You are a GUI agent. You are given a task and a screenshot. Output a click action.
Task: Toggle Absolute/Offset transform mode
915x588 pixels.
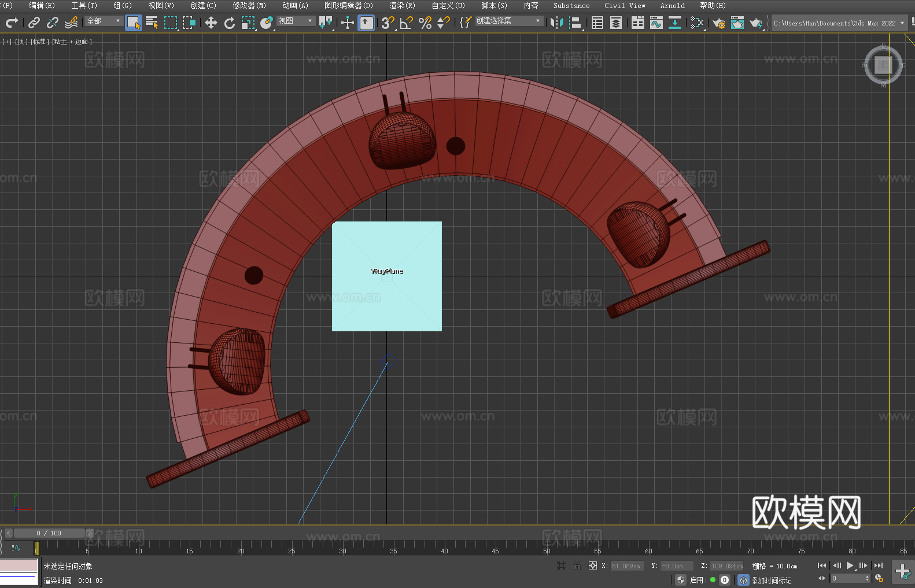(x=593, y=565)
